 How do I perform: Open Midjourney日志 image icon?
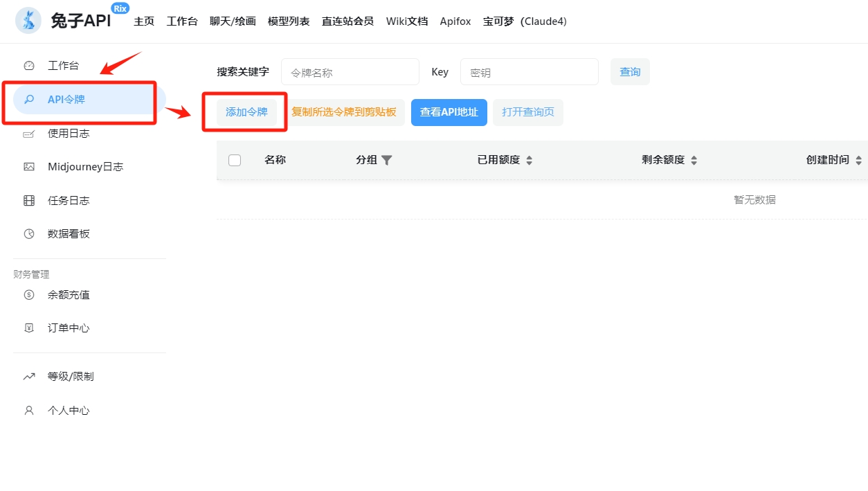29,167
